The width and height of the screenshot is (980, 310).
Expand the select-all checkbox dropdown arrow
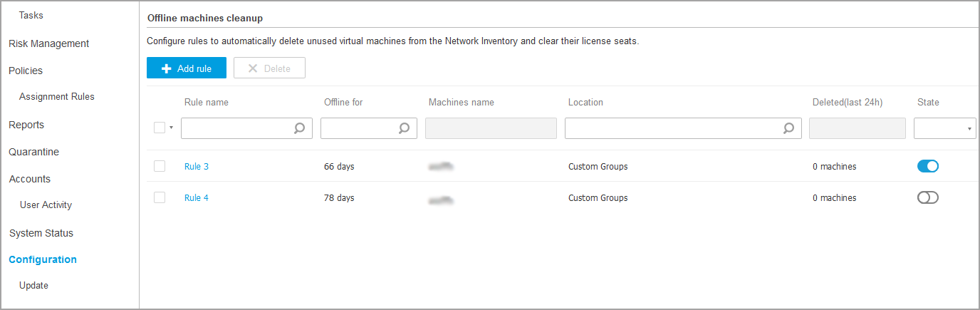172,128
